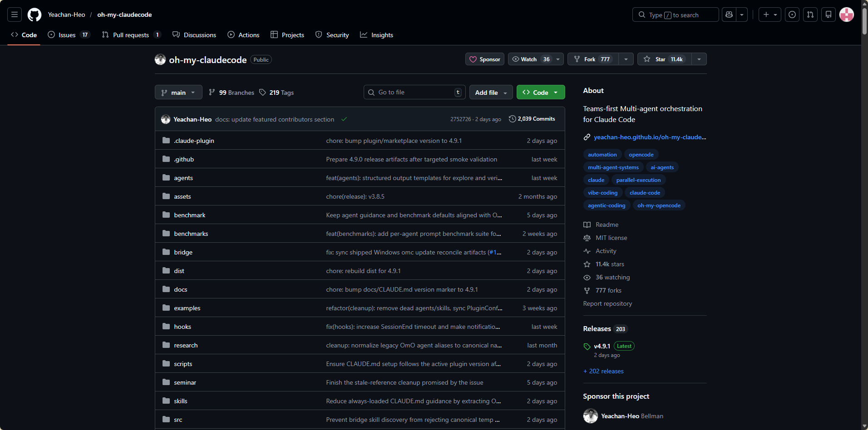Viewport: 868px width, 430px height.
Task: Open the issues icon in top bar
Action: tap(792, 15)
